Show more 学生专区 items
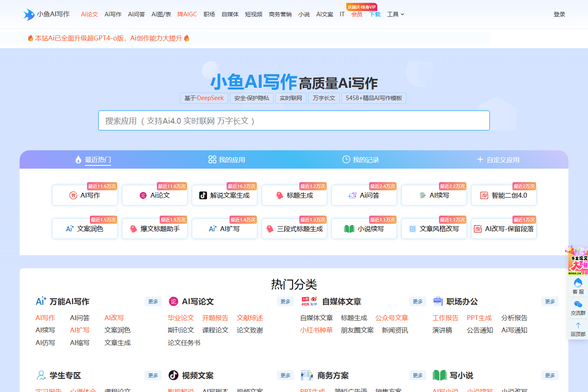Image resolution: width=588 pixels, height=392 pixels. tap(153, 375)
